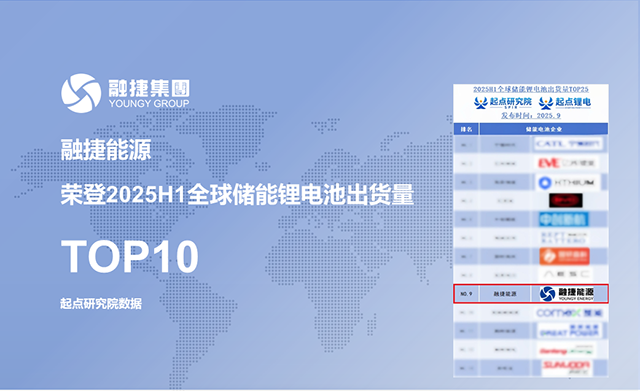Click the Youngy Energy logo in highlighted row

pyautogui.click(x=567, y=293)
